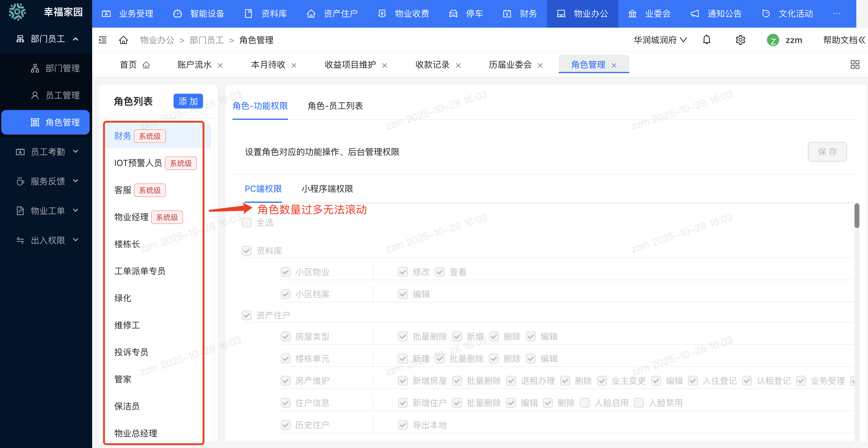Click the home breadcrumb icon
Viewport: 868px width, 448px height.
(x=123, y=40)
